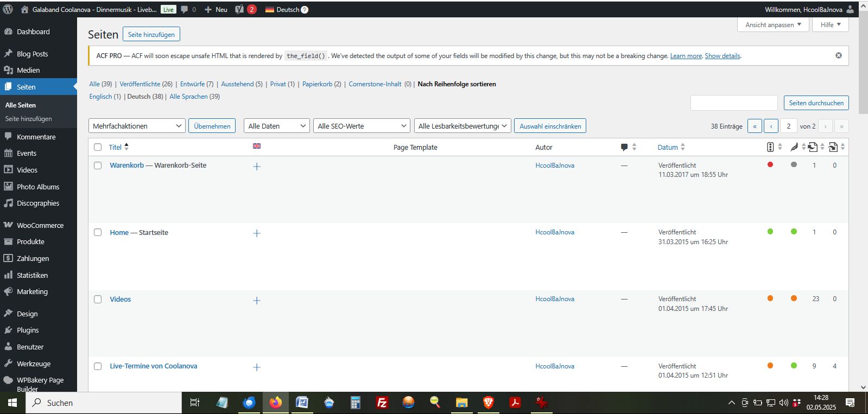
Task: Click the page search input field
Action: 734,103
